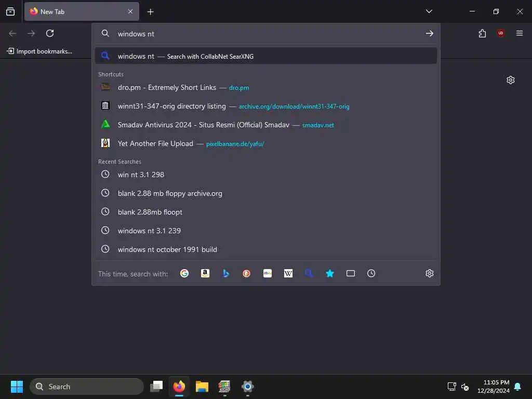532x399 pixels.
Task: Search history using the clock icon in search bar
Action: [371, 273]
